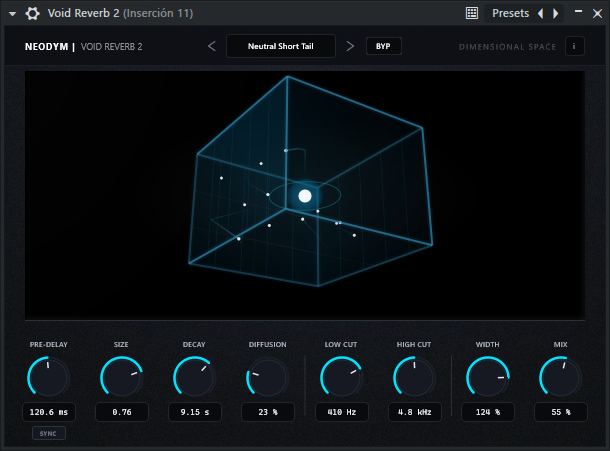Click the Mix knob
The width and height of the screenshot is (610, 451).
click(560, 377)
